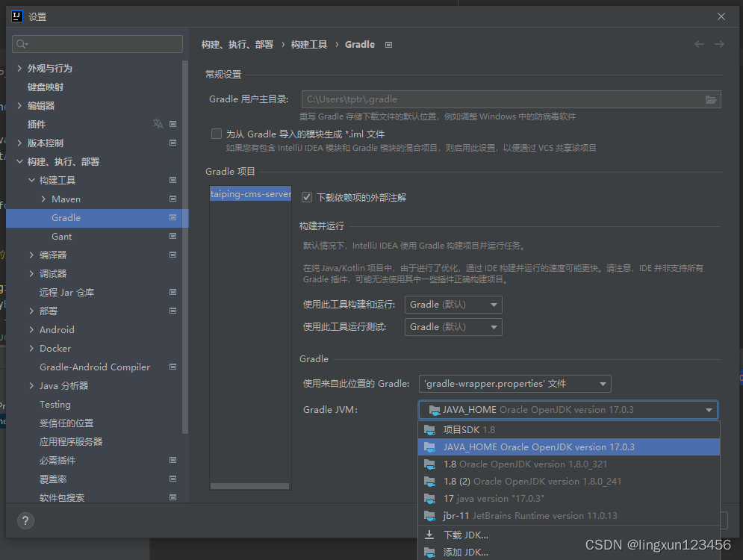Open the Testing settings page
Image resolution: width=743 pixels, height=560 pixels.
(x=55, y=404)
